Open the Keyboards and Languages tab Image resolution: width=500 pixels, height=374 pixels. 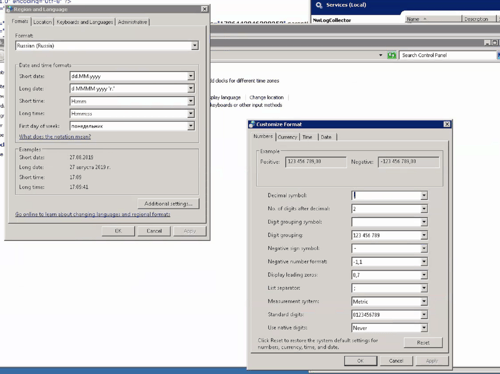[x=85, y=22]
